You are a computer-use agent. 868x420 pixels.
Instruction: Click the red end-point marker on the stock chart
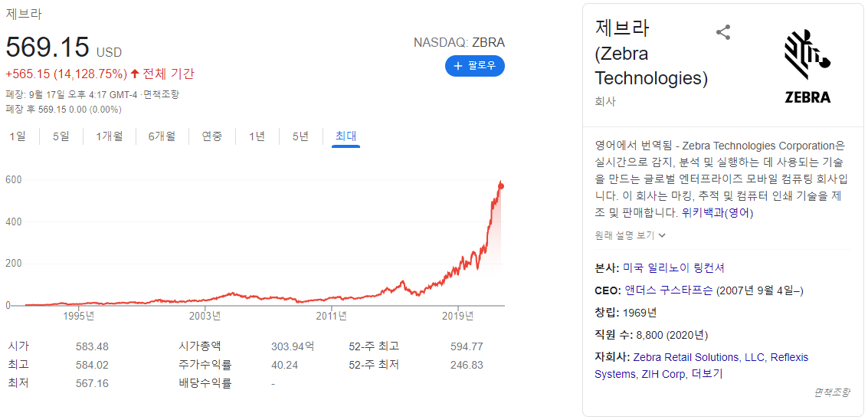tap(502, 186)
